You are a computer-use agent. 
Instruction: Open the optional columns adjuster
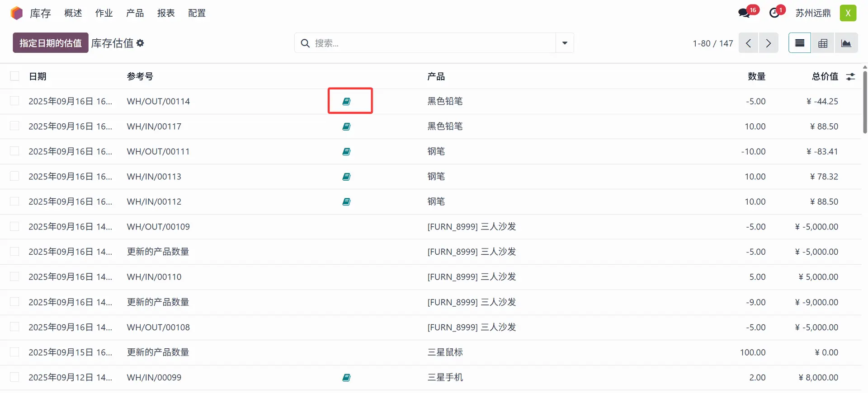point(850,77)
